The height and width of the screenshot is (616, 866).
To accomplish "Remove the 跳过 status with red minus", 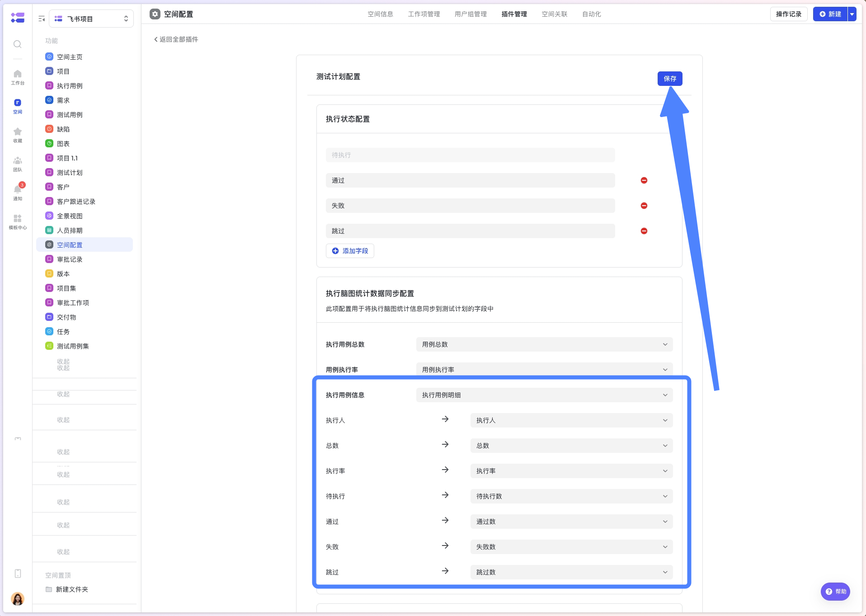I will point(644,231).
